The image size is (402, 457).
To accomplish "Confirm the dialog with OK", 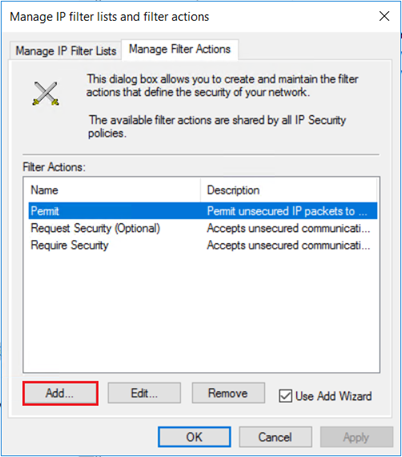I will pos(194,437).
